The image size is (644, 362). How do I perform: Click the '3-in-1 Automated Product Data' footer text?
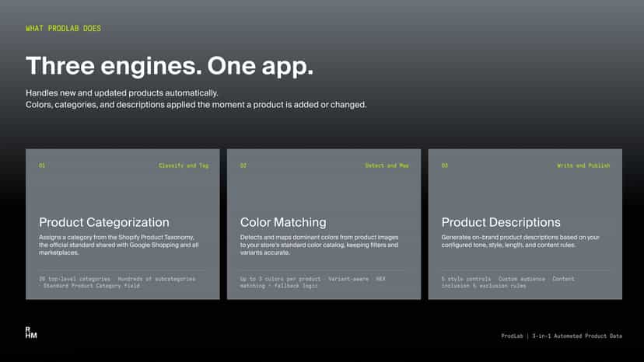coord(577,336)
